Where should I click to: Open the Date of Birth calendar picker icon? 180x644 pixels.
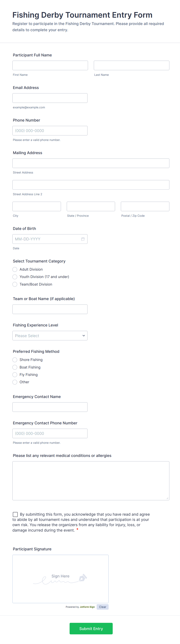pyautogui.click(x=83, y=239)
